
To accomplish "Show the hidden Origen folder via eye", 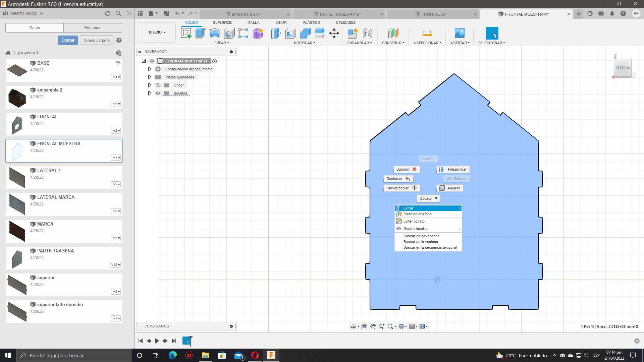I will click(158, 85).
